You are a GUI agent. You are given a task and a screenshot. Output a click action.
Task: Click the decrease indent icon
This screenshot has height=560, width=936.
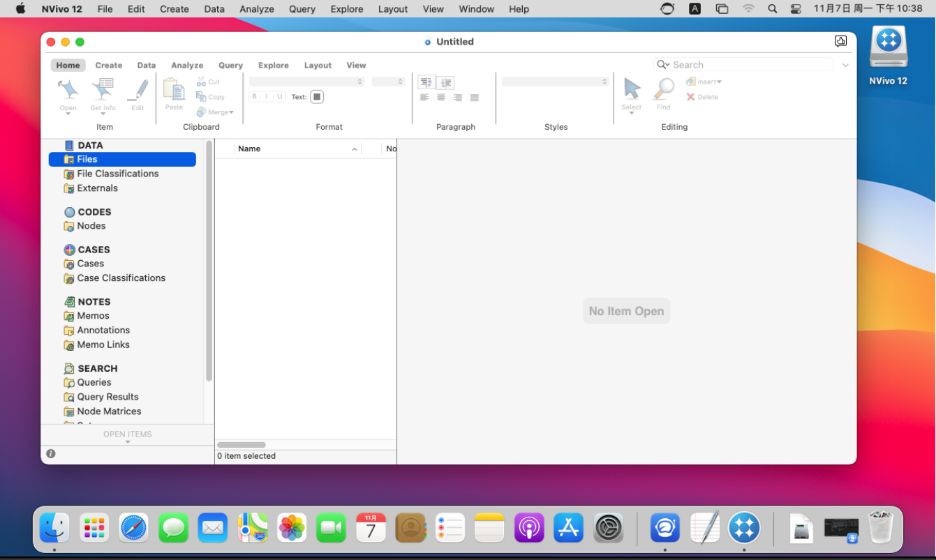pyautogui.click(x=426, y=82)
